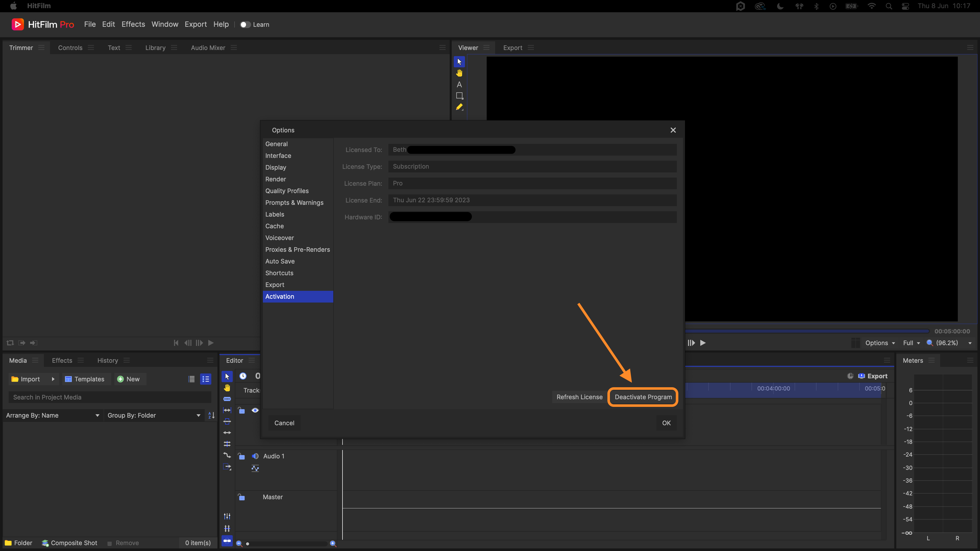Viewport: 980px width, 551px height.
Task: Select the Slice razor tool in the Editor
Action: (227, 399)
